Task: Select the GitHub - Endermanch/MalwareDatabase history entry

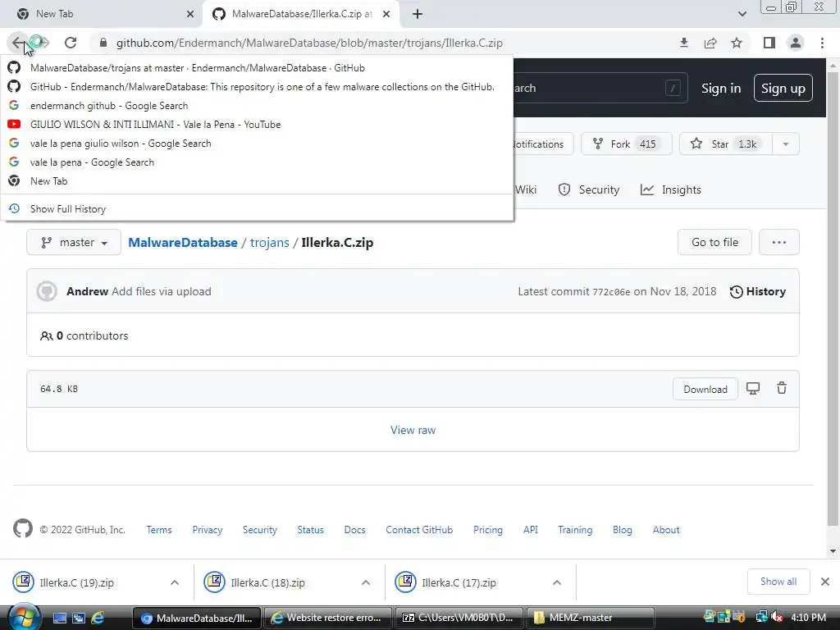Action: click(257, 87)
